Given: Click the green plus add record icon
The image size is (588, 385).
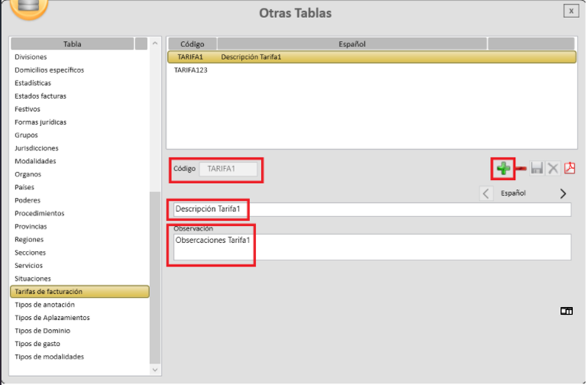Looking at the screenshot, I should 504,169.
